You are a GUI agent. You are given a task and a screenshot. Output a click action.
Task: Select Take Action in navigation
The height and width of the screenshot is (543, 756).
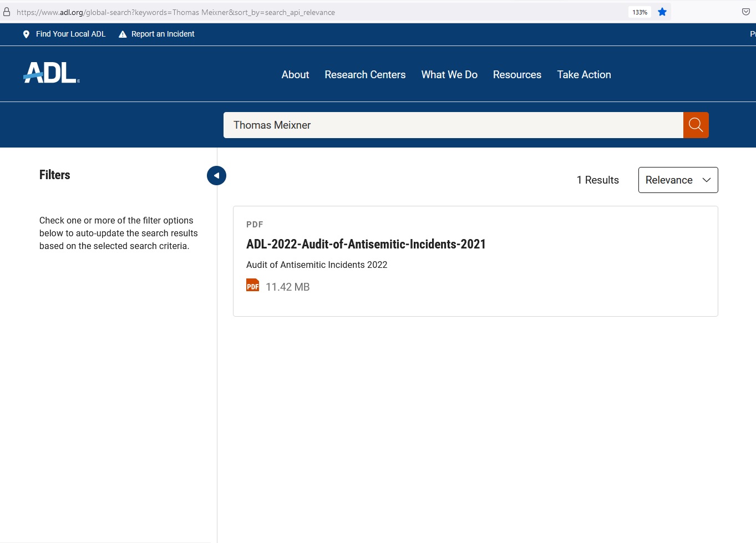(x=584, y=75)
